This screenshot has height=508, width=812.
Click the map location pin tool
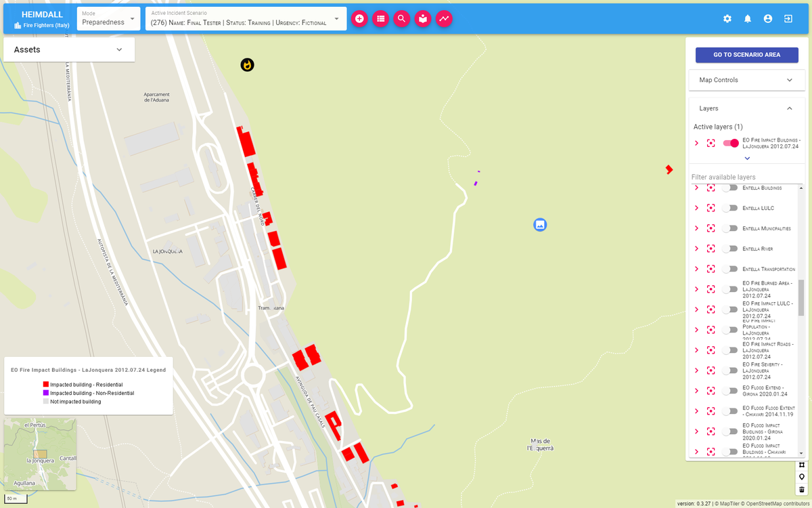coord(802,477)
